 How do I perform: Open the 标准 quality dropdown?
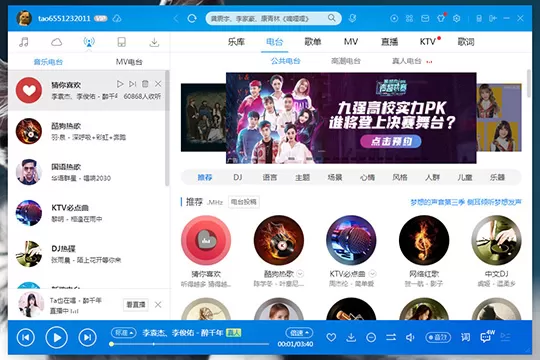[x=124, y=333]
